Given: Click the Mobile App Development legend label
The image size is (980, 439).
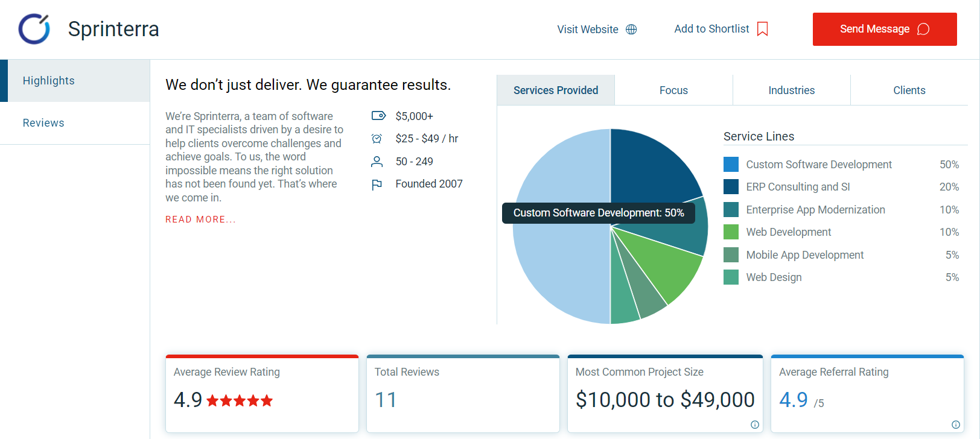Looking at the screenshot, I should coord(804,255).
